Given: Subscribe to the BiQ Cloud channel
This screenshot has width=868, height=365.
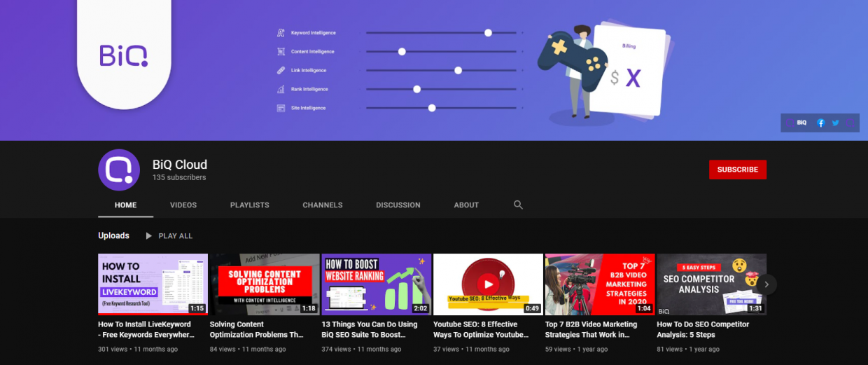Looking at the screenshot, I should (x=738, y=170).
